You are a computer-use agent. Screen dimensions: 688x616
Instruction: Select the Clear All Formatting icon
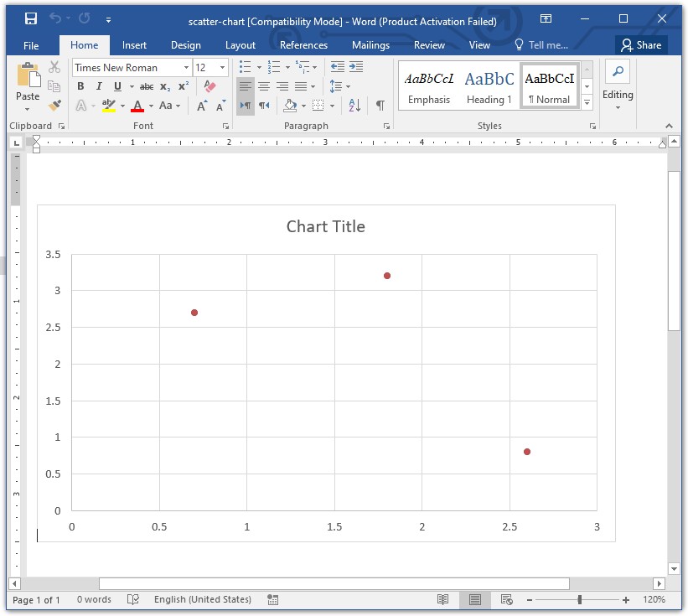[x=209, y=86]
